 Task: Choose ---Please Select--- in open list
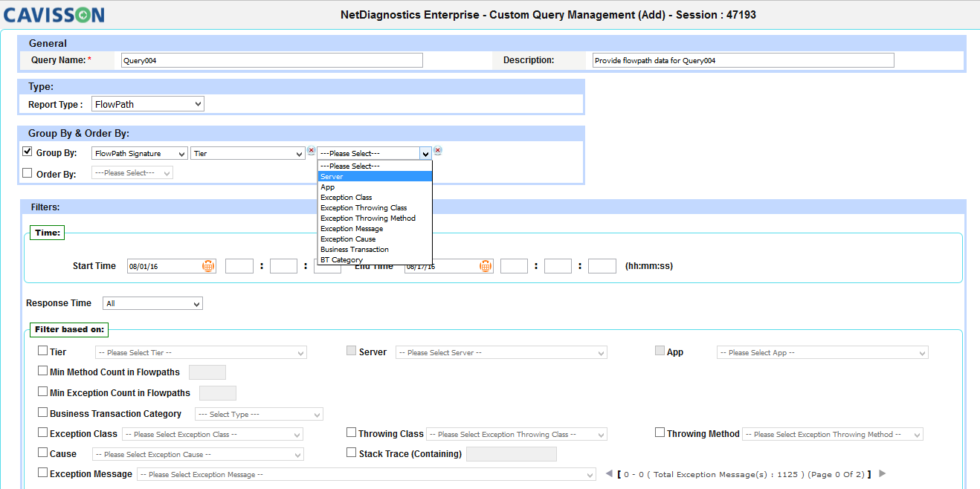click(x=375, y=166)
